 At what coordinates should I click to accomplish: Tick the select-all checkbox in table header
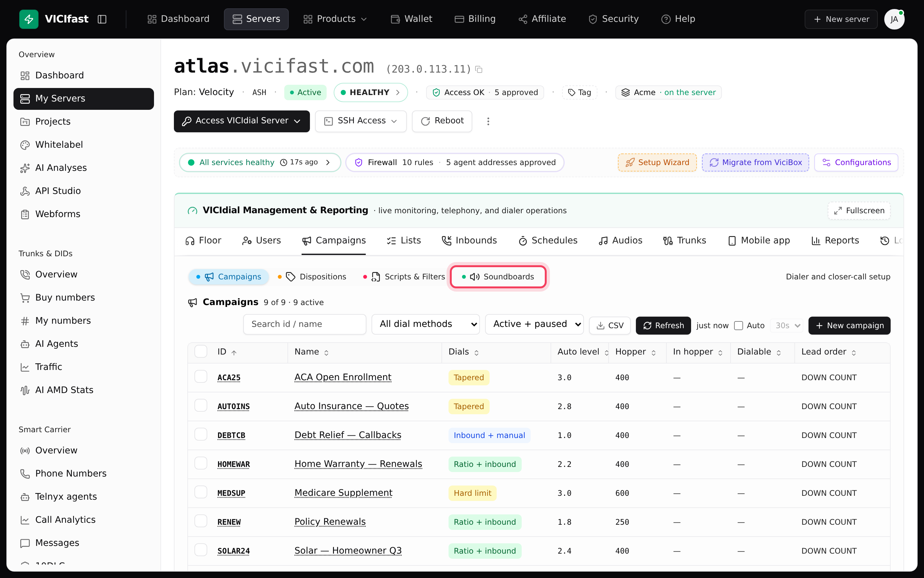[201, 351]
